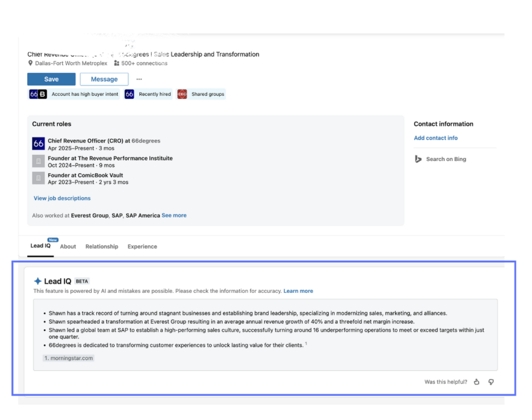This screenshot has height=420, width=532.
Task: Click Add contact info link
Action: (436, 138)
